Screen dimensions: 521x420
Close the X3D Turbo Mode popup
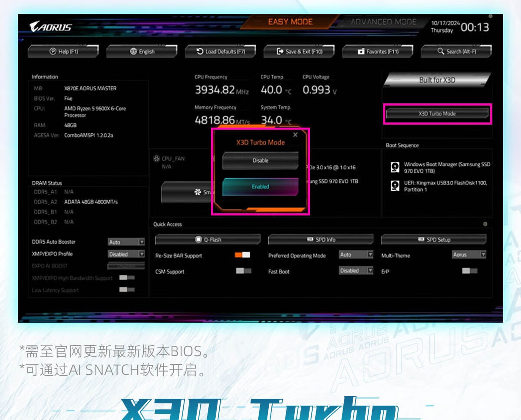[295, 135]
